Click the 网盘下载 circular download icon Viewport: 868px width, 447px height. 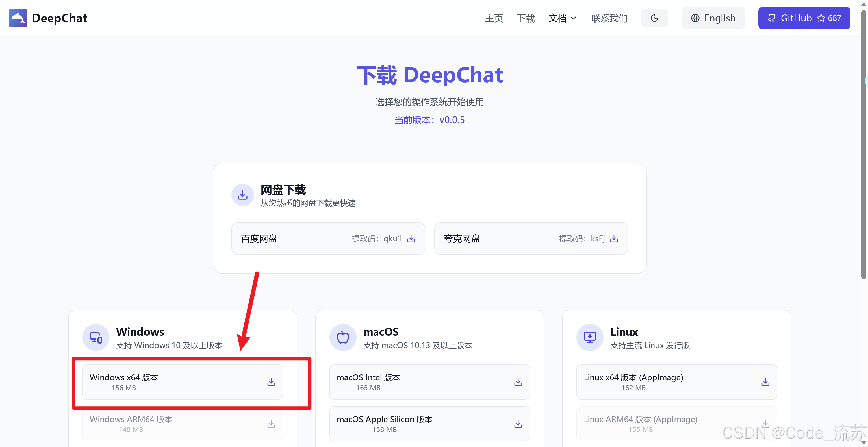242,195
